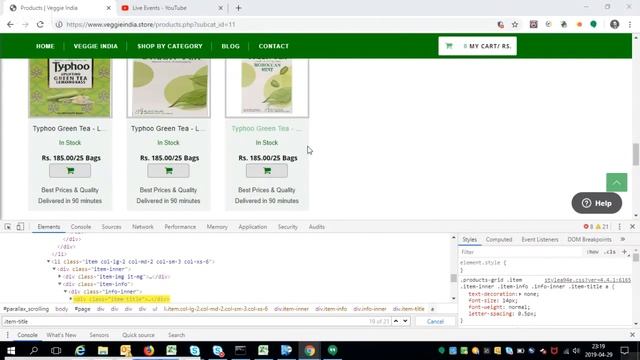Click the Typhoo Moroccan Mint tea image
640x360 pixels.
click(267, 88)
